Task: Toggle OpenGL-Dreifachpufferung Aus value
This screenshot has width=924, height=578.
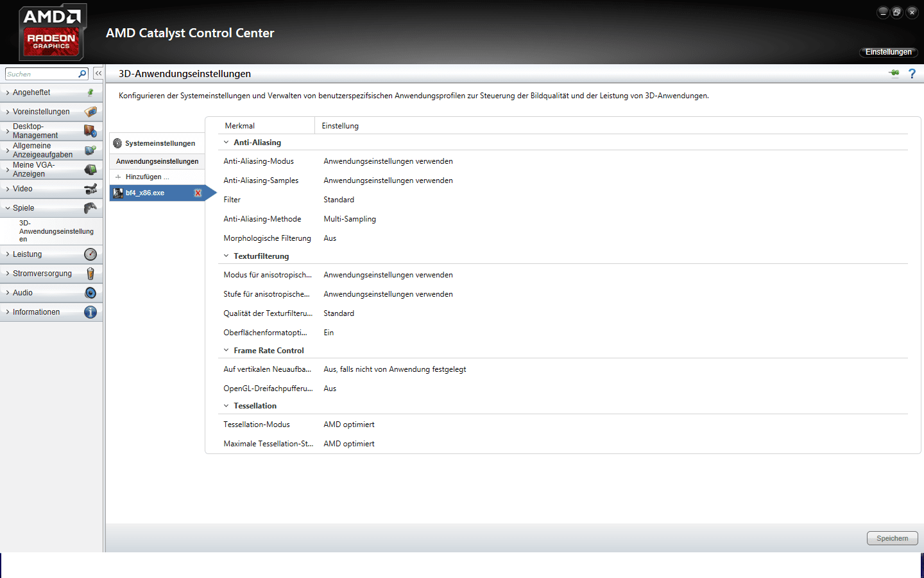Action: [330, 389]
